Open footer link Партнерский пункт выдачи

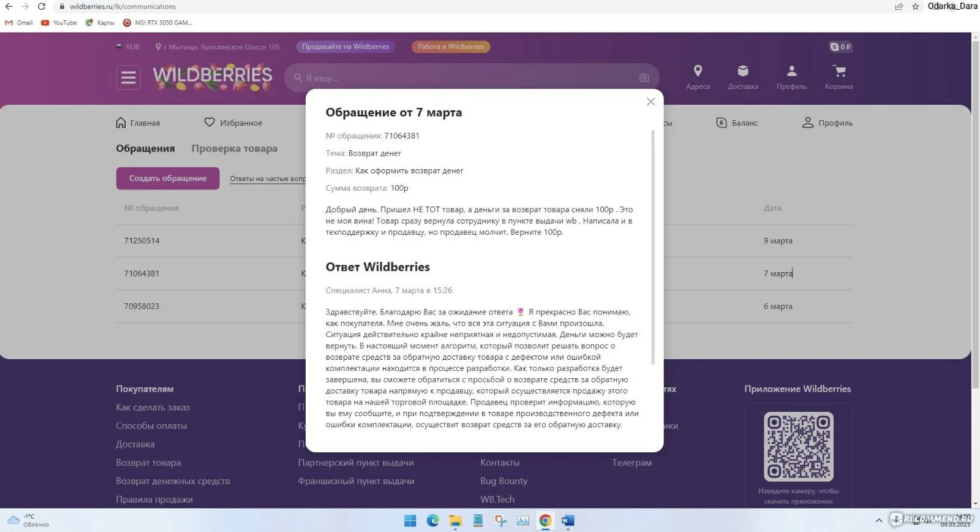click(356, 462)
